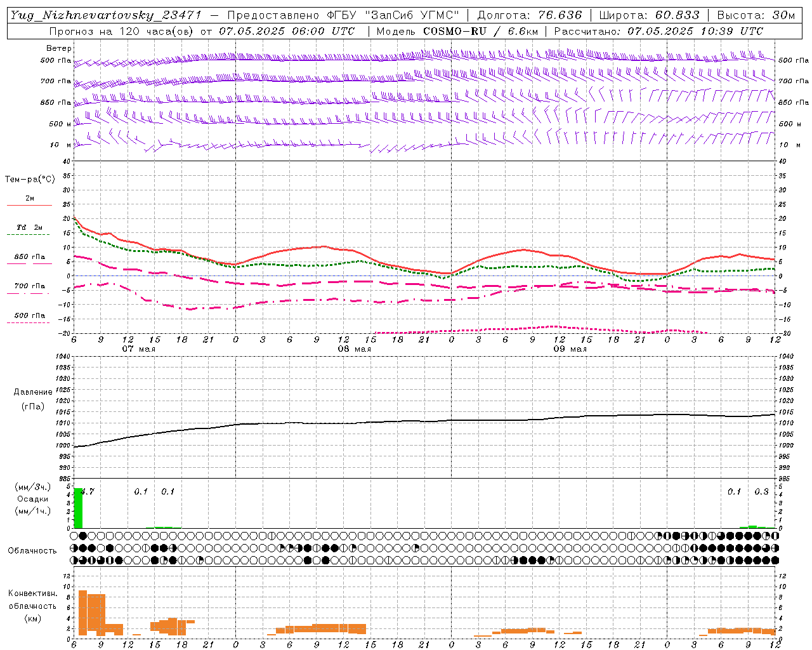Click the Осадки panel label

tap(32, 499)
